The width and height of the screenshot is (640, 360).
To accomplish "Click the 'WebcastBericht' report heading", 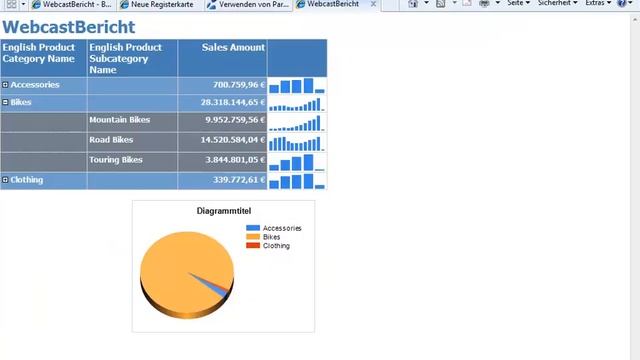I will (69, 27).
